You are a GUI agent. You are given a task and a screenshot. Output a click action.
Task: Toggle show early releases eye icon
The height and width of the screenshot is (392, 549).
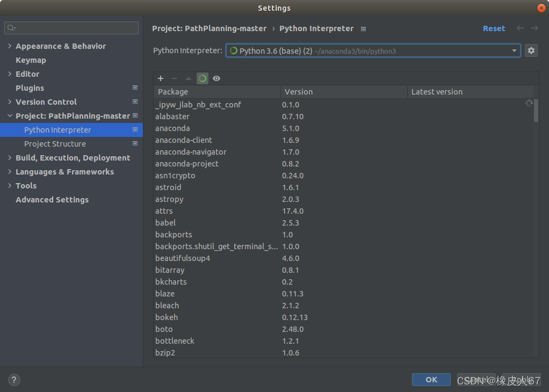click(216, 78)
